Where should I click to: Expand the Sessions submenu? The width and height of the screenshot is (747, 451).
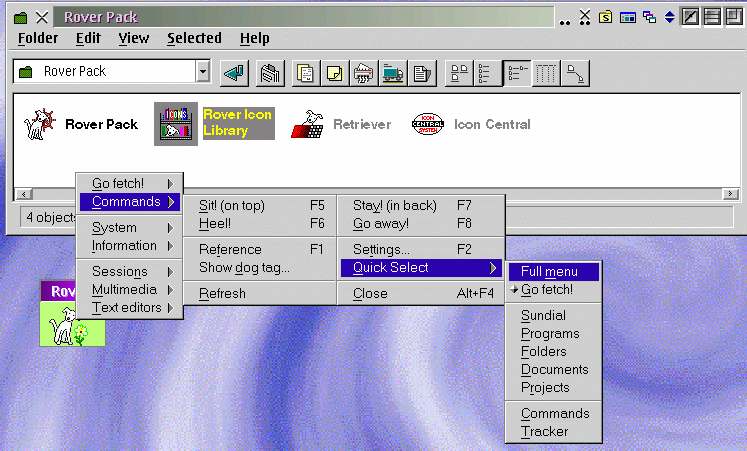coord(131,271)
